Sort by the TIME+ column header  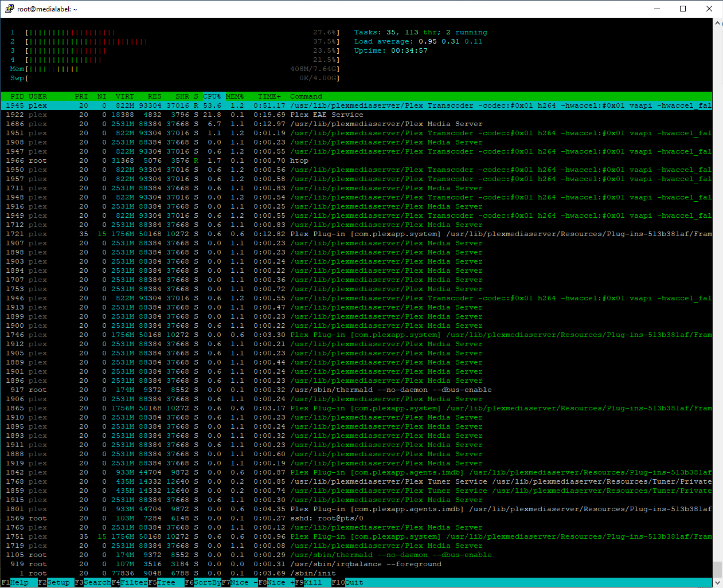pos(269,96)
